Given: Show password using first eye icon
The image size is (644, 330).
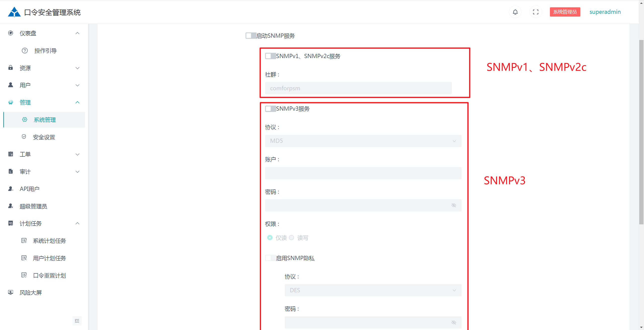Looking at the screenshot, I should [x=454, y=205].
